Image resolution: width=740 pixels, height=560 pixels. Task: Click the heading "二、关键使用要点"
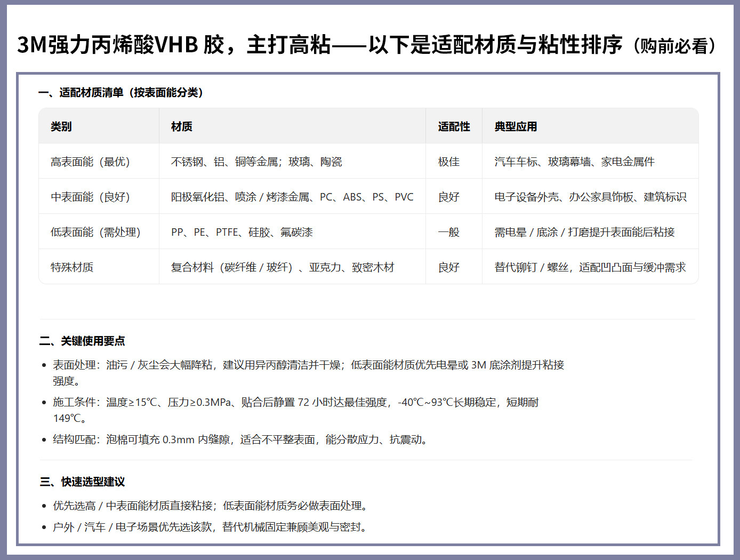pyautogui.click(x=83, y=341)
